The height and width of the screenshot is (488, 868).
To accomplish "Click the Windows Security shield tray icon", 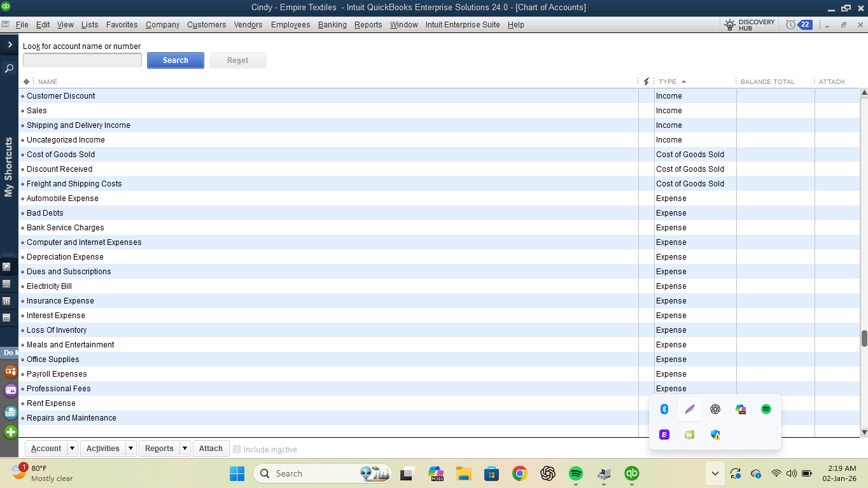I will coord(715,435).
